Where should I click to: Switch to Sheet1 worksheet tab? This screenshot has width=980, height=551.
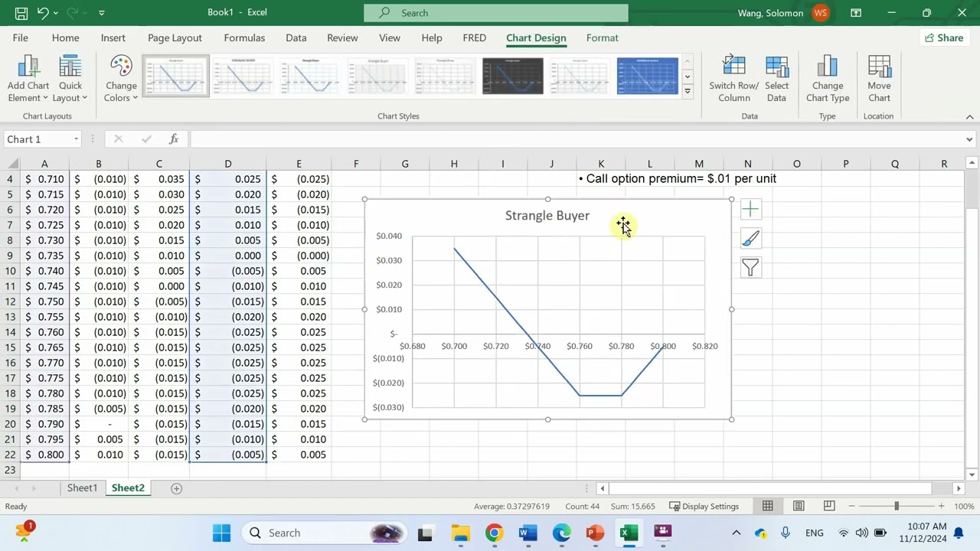[x=82, y=488]
